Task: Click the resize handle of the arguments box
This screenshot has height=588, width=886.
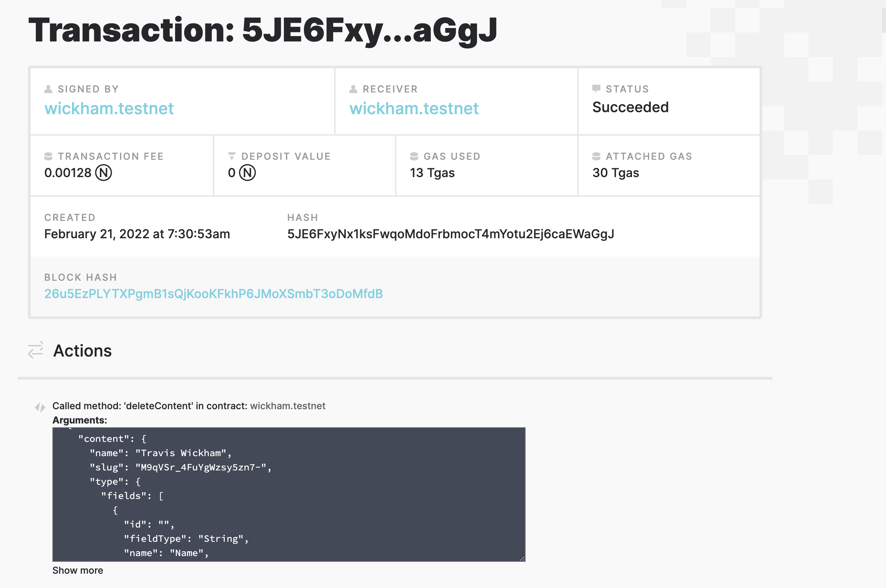Action: [522, 558]
